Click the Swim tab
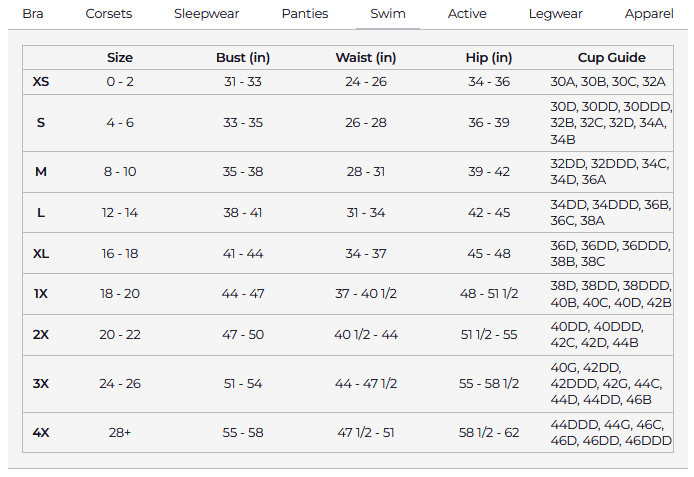Screen dimensions: 694x477 (388, 14)
